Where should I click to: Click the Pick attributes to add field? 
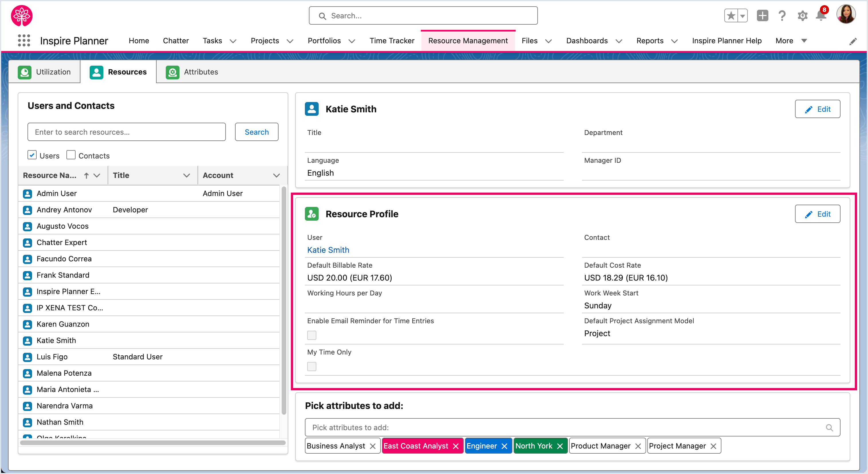click(x=572, y=428)
